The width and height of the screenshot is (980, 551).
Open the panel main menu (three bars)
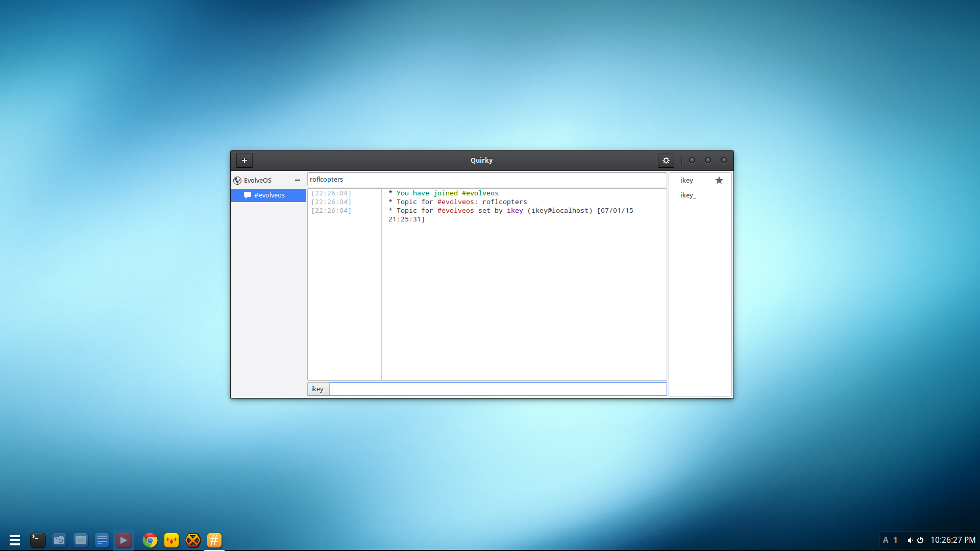pos(15,540)
